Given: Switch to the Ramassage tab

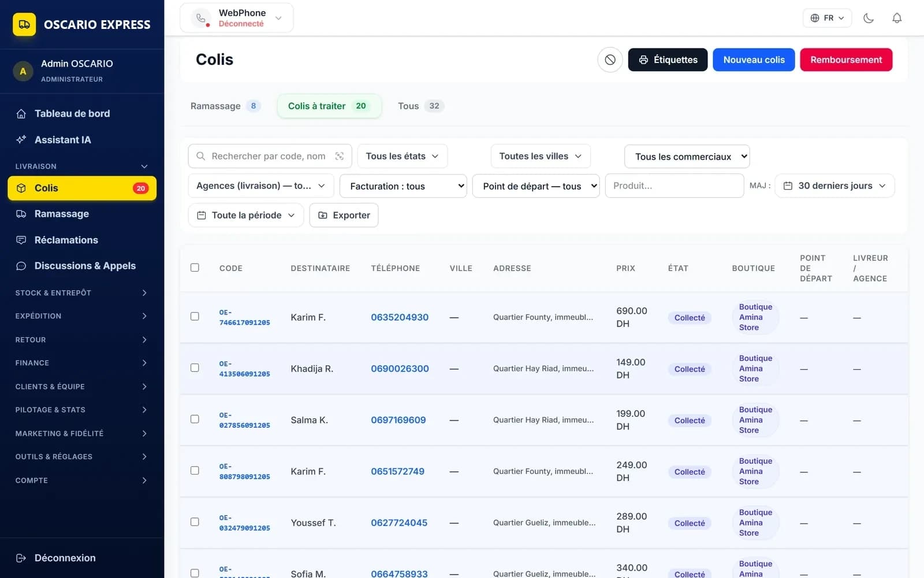Looking at the screenshot, I should tap(225, 106).
